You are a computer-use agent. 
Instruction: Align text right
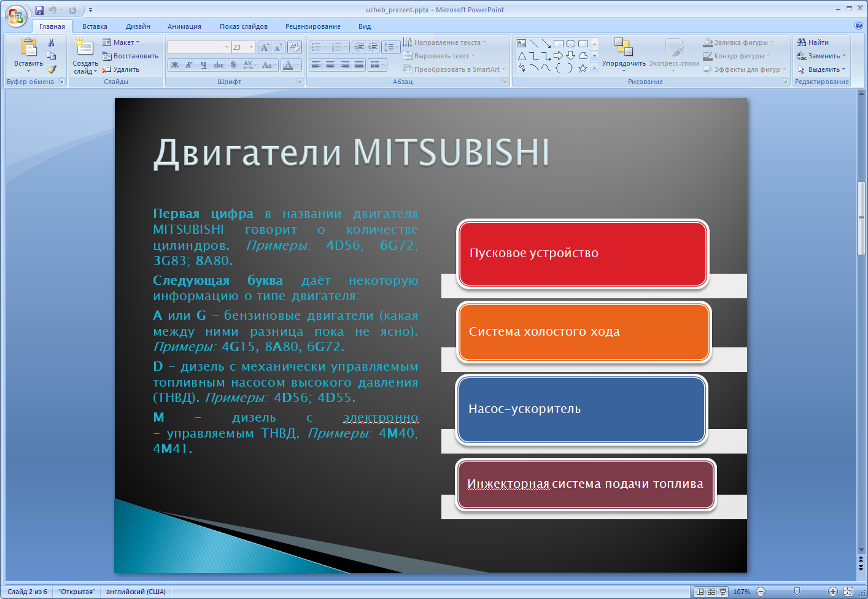tap(344, 64)
